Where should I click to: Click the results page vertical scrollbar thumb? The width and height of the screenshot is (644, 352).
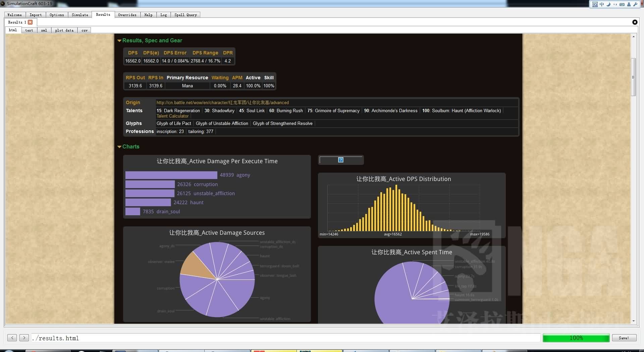[633, 77]
